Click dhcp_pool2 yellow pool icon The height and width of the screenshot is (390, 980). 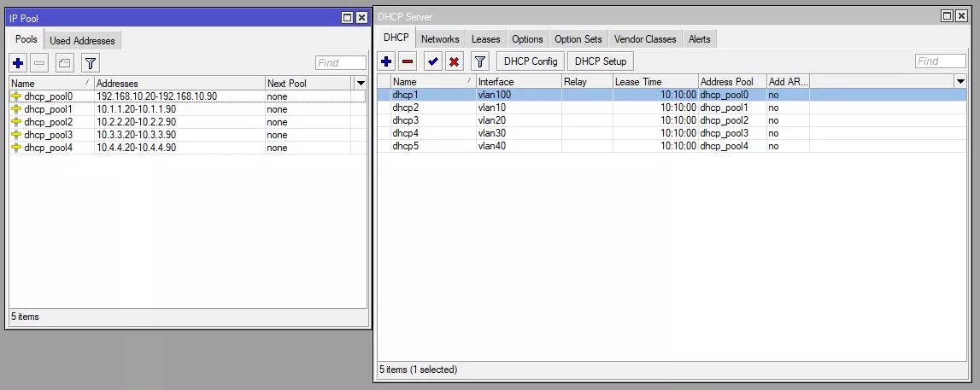[x=16, y=122]
